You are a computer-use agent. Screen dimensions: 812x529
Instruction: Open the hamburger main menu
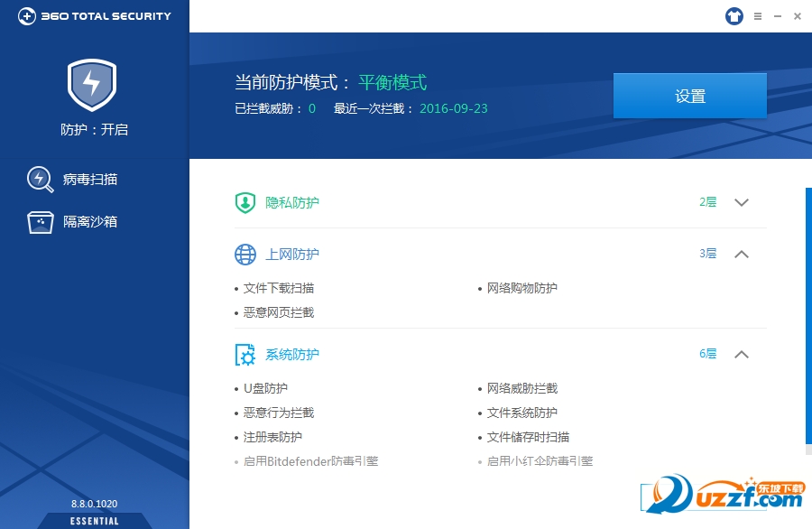click(758, 16)
